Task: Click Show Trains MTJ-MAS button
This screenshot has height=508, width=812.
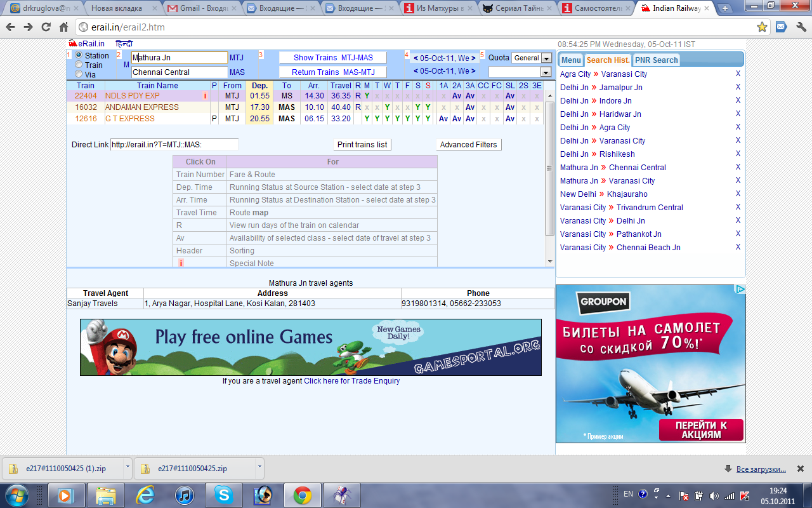Action: [x=333, y=58]
